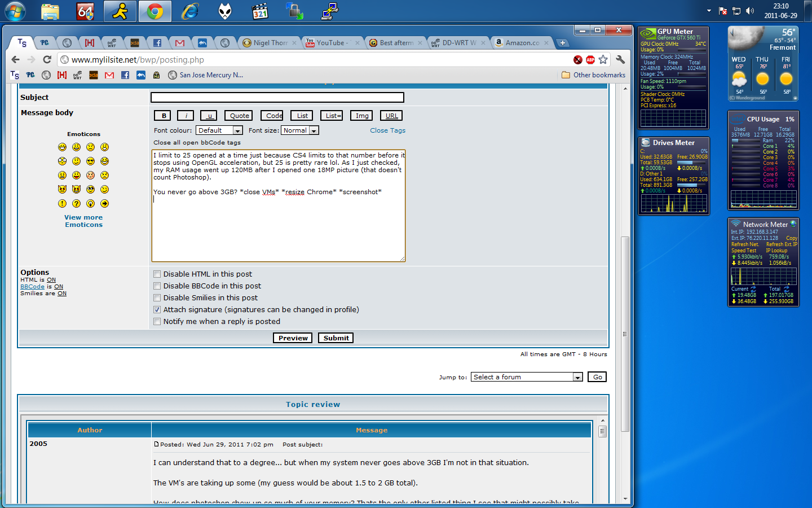The image size is (812, 508).
Task: Click the B bold BBCode button
Action: coord(164,116)
